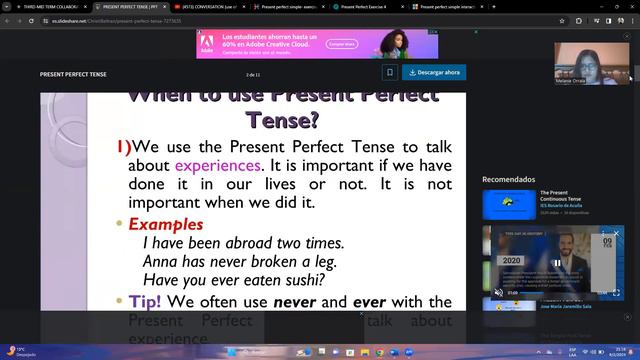Select the PRESENT PERFECT TENSE browser tab
The height and width of the screenshot is (360, 640).
[x=130, y=7]
